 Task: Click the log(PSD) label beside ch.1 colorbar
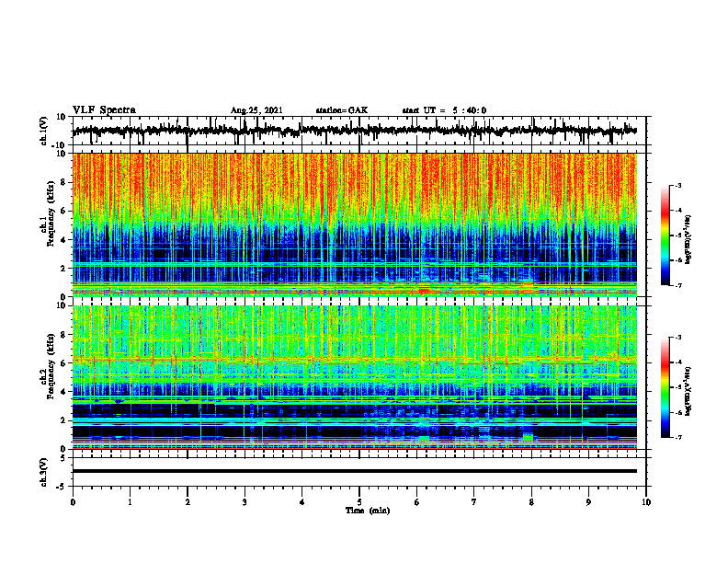[x=688, y=239]
